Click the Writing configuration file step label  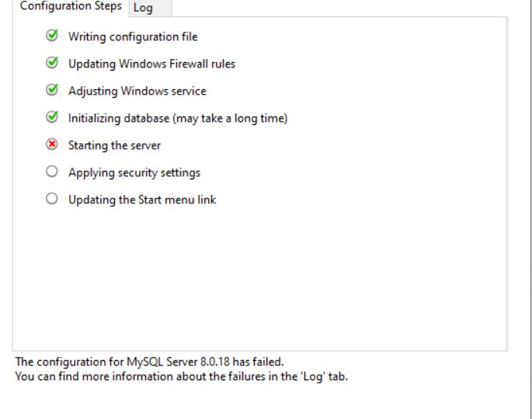pos(133,36)
